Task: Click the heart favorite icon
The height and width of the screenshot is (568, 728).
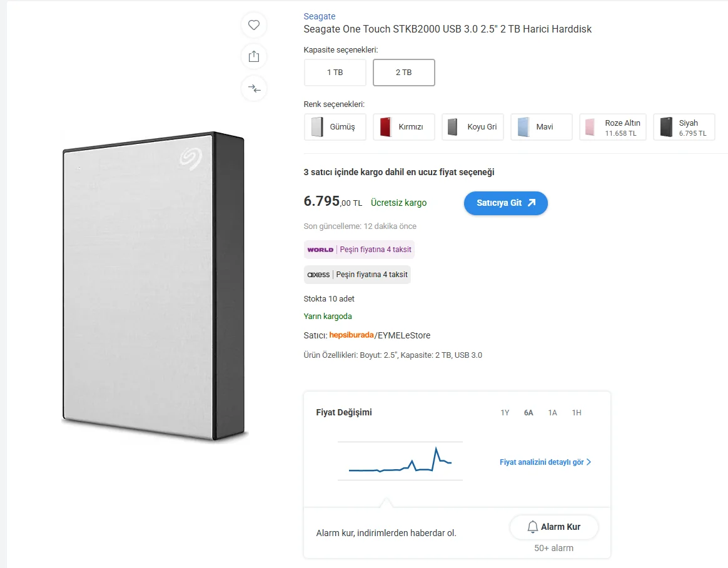Action: pos(254,25)
